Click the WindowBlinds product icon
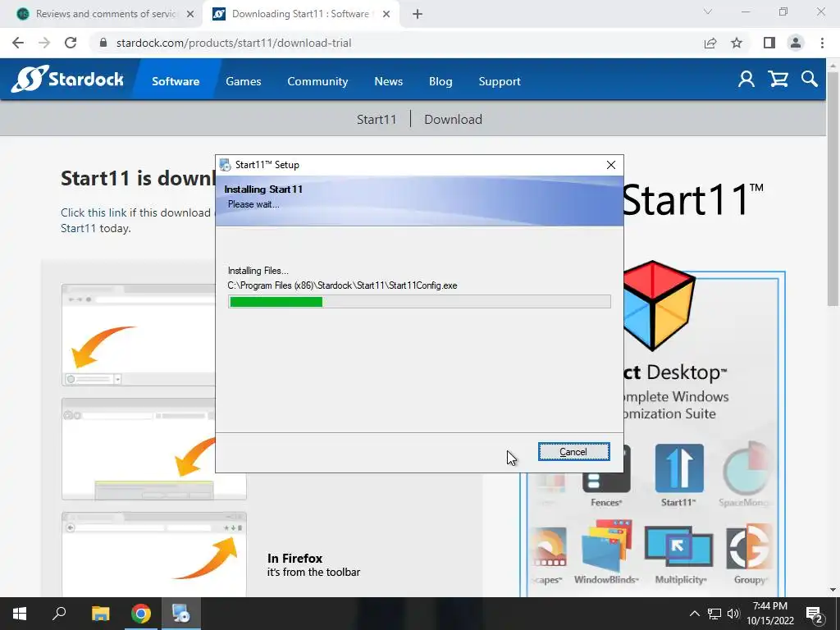840x630 pixels. click(x=606, y=546)
